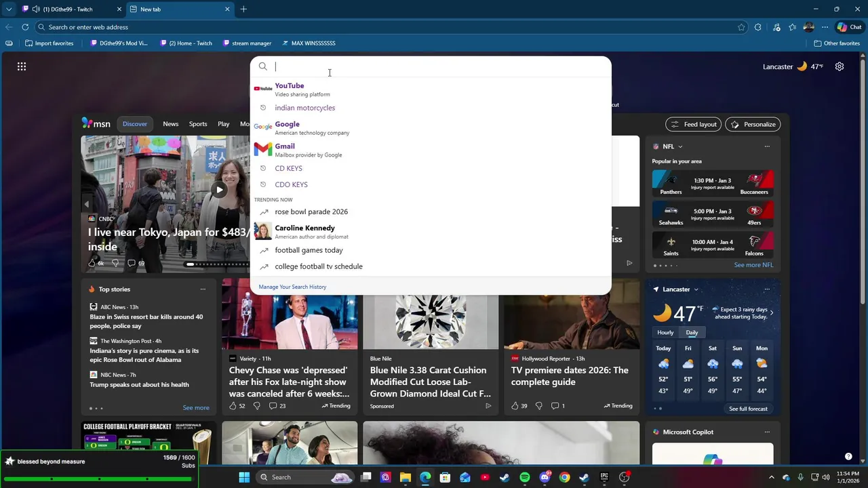The image size is (868, 488).
Task: Open the Copilot Chat button
Action: [x=849, y=27]
